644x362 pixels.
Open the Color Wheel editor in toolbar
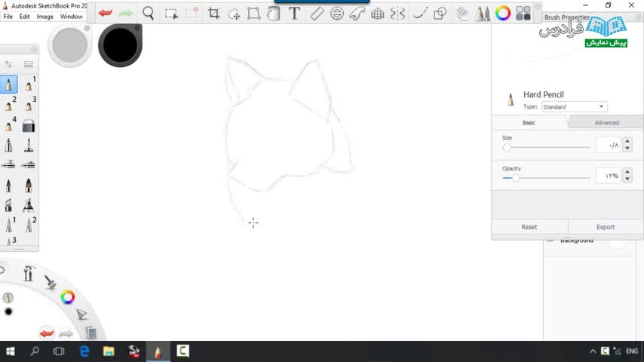503,13
